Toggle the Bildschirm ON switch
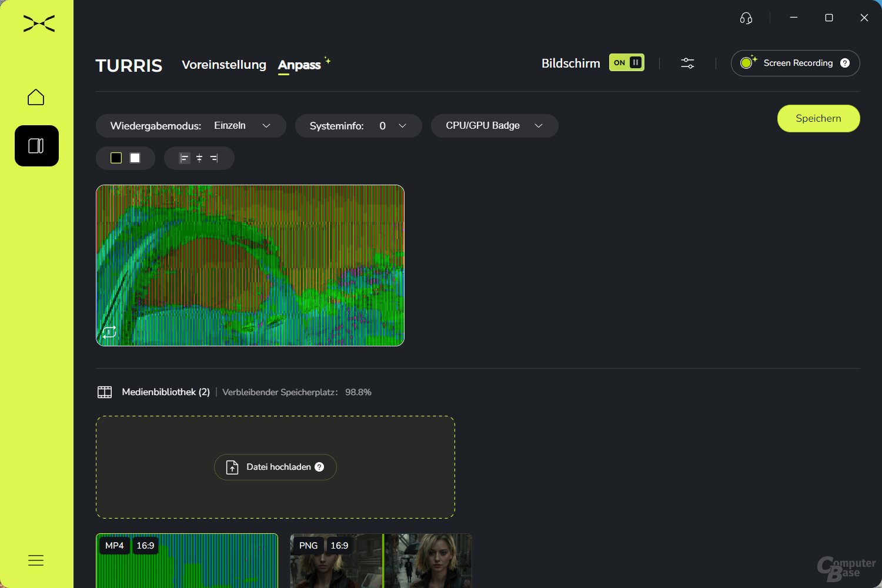The width and height of the screenshot is (882, 588). [x=626, y=63]
